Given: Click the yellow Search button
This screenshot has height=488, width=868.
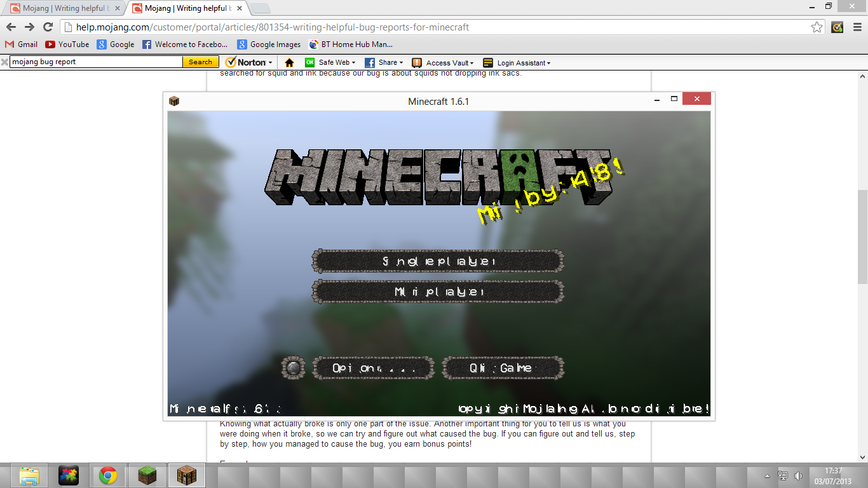Looking at the screenshot, I should point(200,62).
